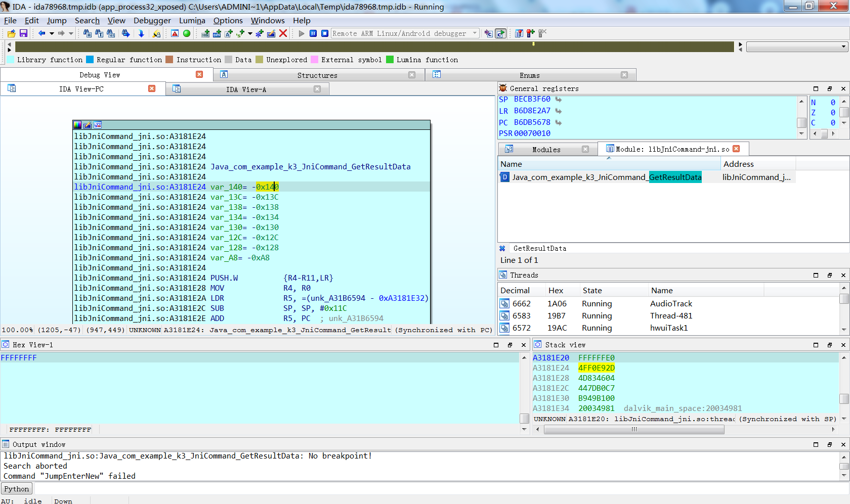Expand the back-arrow history dropdown
Image resolution: width=850 pixels, height=504 pixels.
tap(52, 33)
